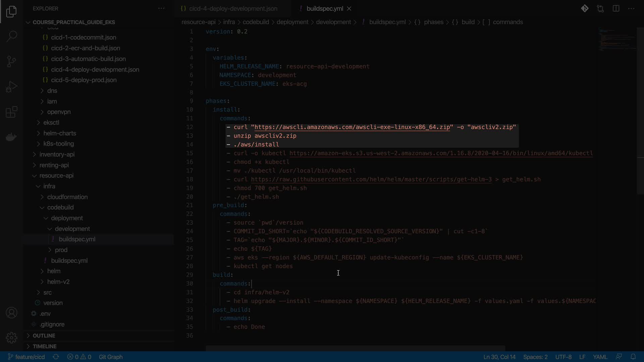Expand the TIMELINE section

point(44,346)
